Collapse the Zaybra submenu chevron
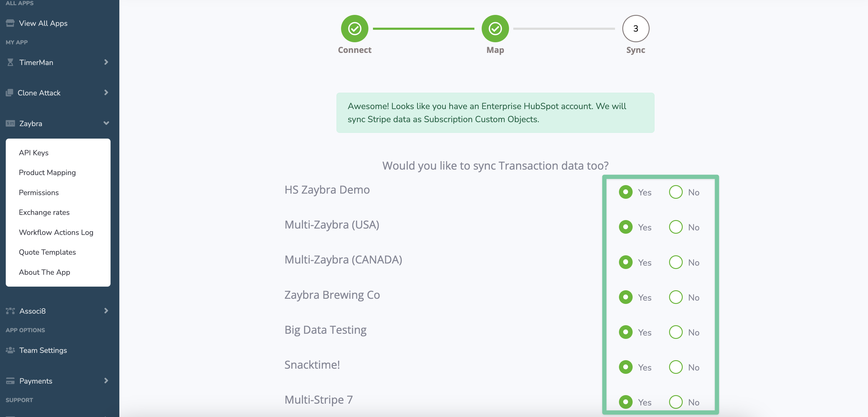Viewport: 868px width, 417px height. click(x=106, y=123)
